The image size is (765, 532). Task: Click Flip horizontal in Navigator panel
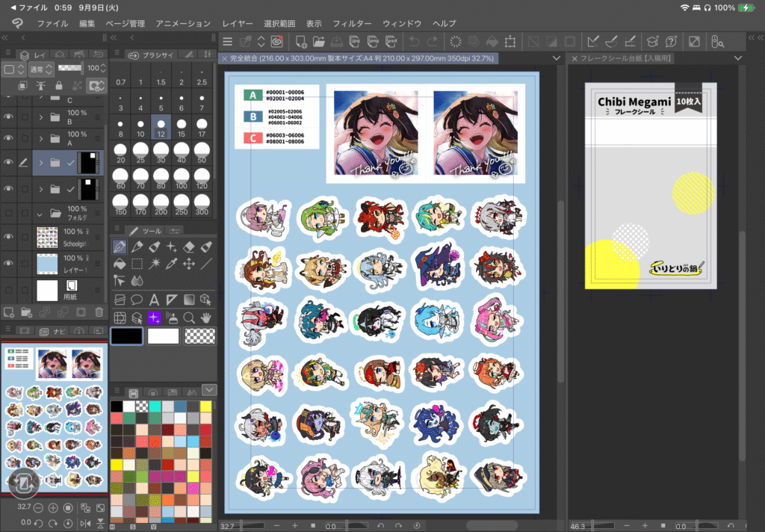click(85, 523)
